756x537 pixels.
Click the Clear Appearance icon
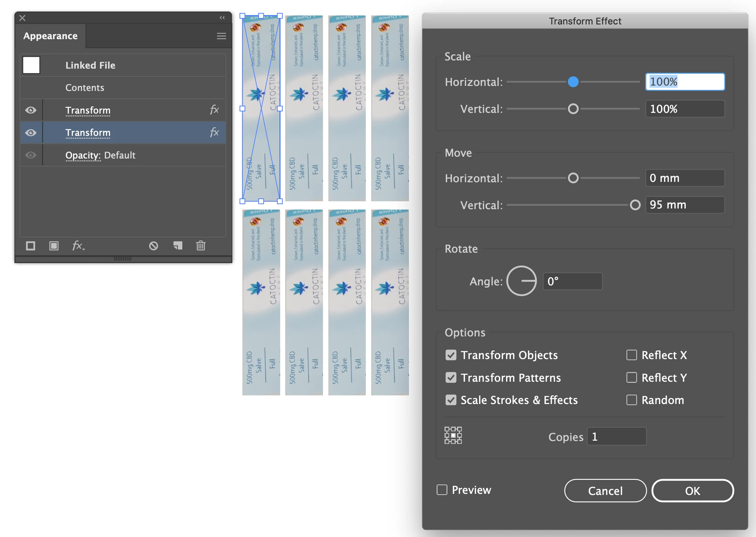[154, 246]
